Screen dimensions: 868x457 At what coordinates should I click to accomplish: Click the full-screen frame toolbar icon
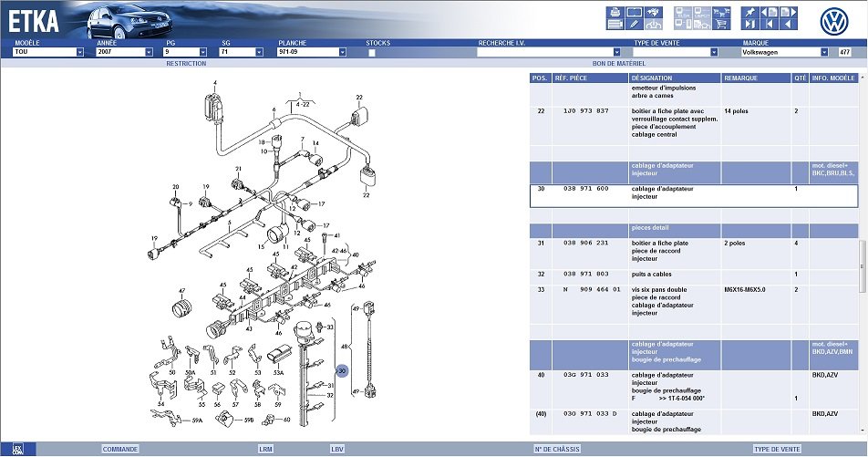point(635,12)
